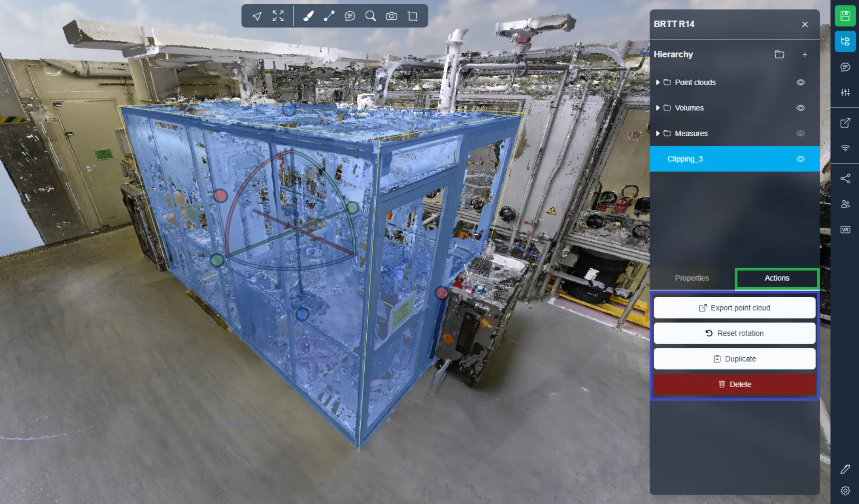
Task: Select the brush paint tool
Action: (x=308, y=16)
